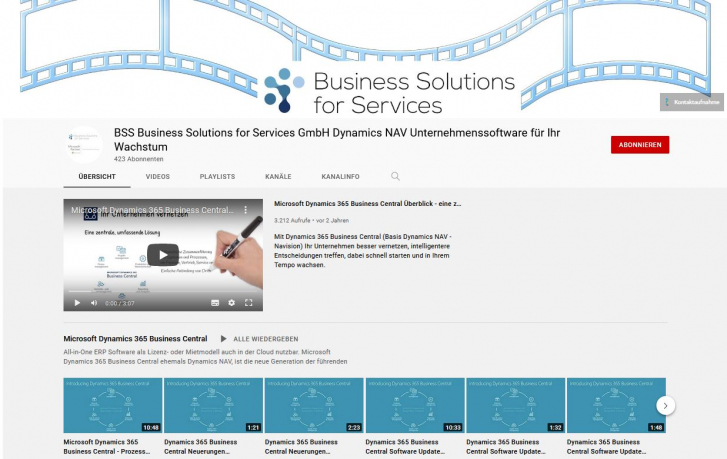Image resolution: width=727 pixels, height=459 pixels.
Task: Click the '423 Abonnenten' subscriber count
Action: (x=139, y=159)
